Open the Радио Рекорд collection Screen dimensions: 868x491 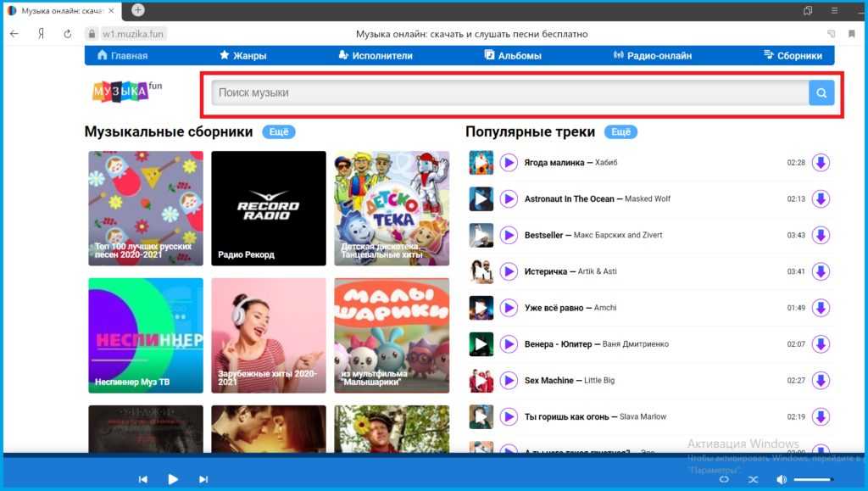point(268,208)
